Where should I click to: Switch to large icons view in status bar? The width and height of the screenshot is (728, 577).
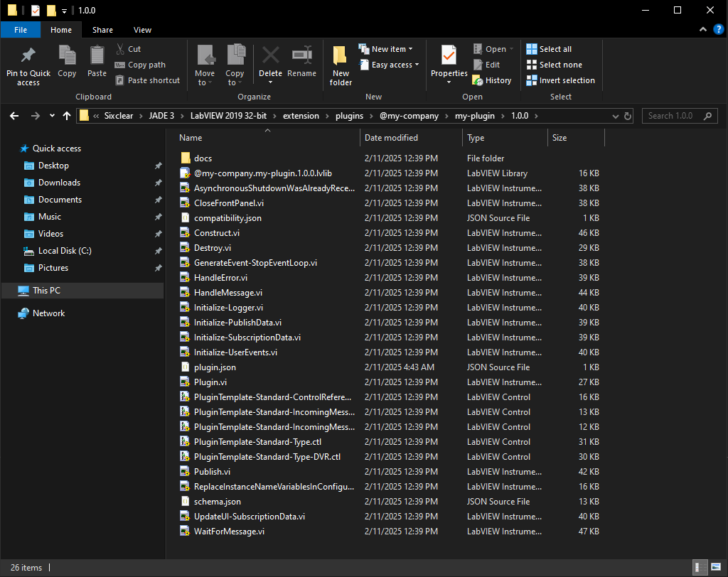point(714,567)
